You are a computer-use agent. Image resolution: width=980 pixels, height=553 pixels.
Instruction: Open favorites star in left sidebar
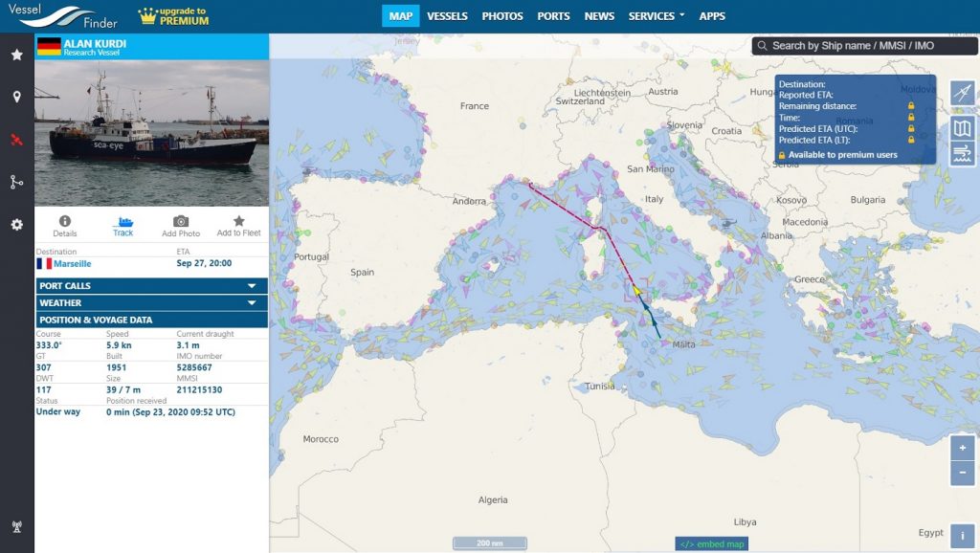pos(16,55)
